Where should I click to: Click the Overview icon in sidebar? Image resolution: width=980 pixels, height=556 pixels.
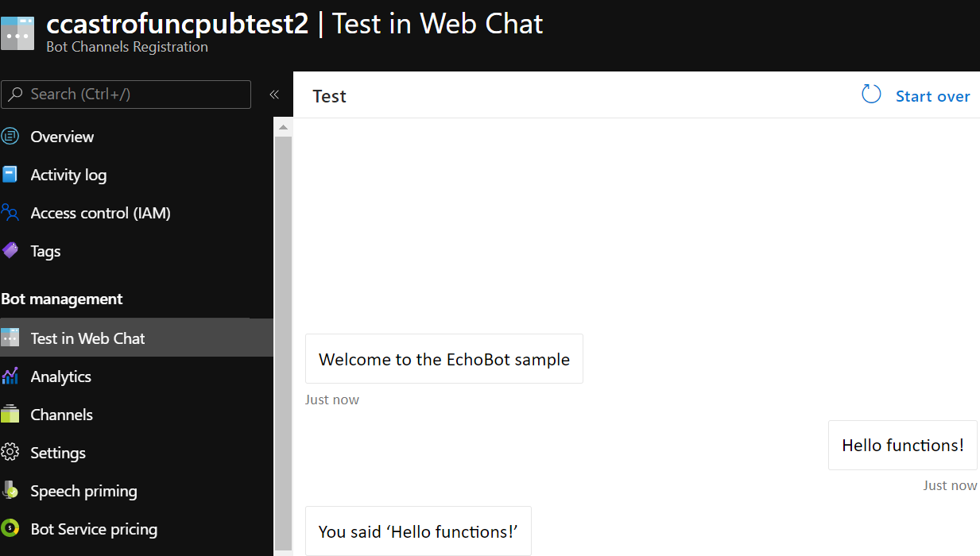10,137
